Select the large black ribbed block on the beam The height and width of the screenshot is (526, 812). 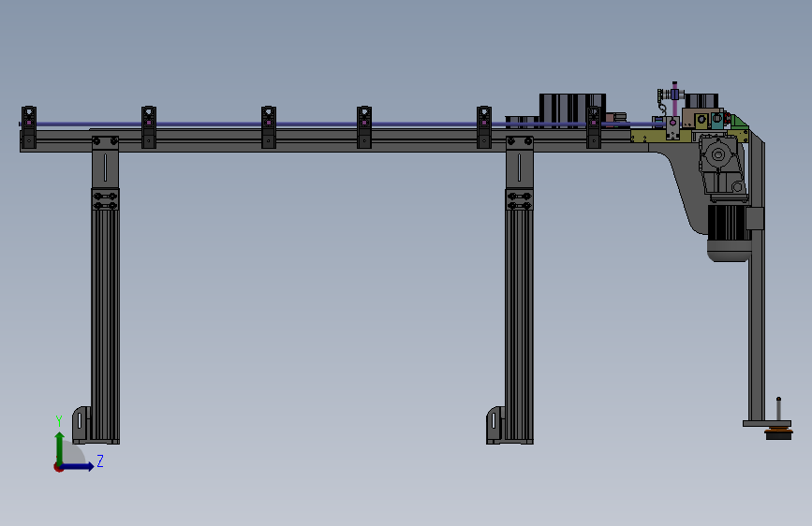pos(572,110)
